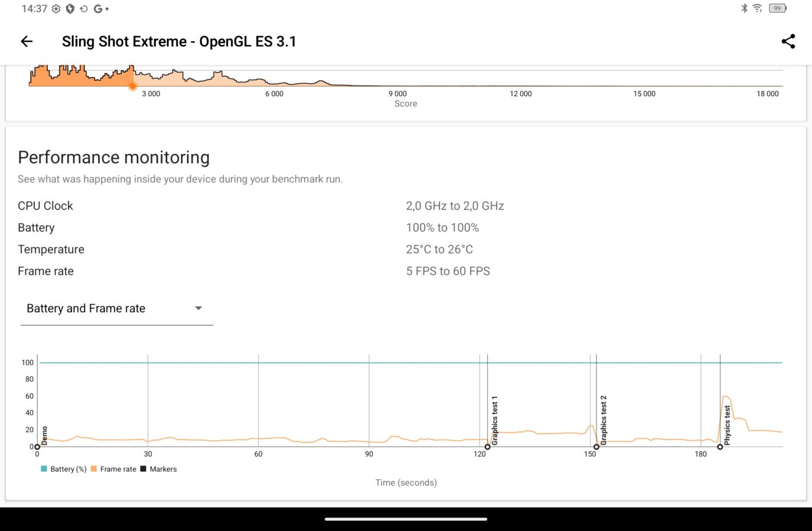
Task: Tap the Wi-Fi status icon
Action: 757,8
